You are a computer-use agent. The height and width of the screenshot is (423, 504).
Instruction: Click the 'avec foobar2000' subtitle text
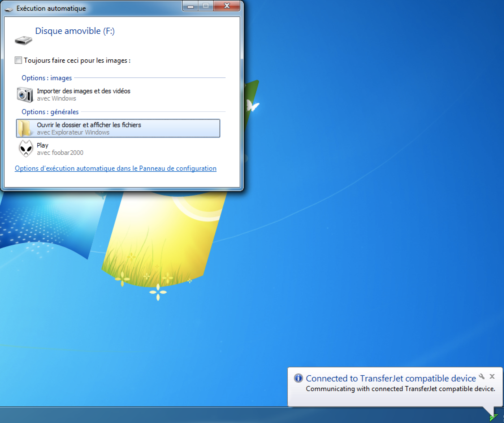point(60,153)
